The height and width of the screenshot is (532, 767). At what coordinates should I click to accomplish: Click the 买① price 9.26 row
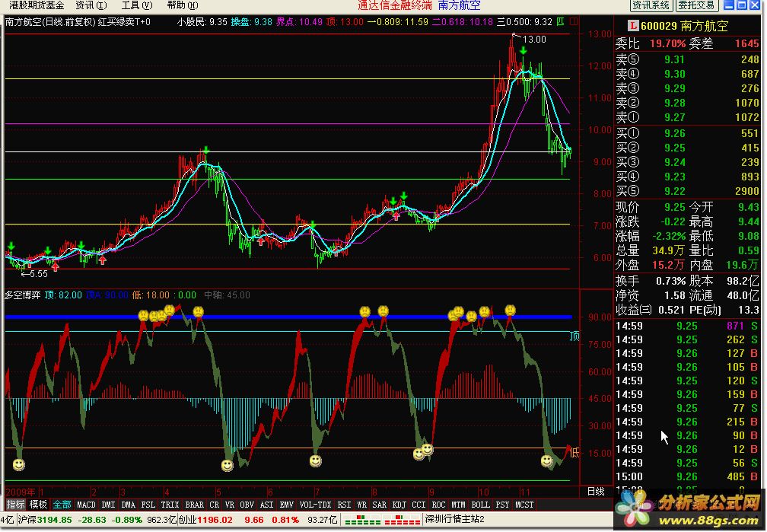tap(687, 134)
